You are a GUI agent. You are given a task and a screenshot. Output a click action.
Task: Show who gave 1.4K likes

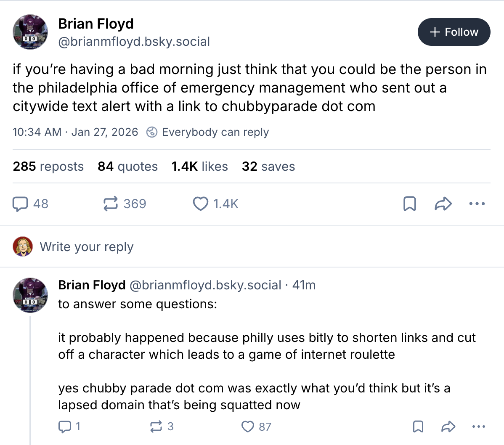tap(199, 167)
